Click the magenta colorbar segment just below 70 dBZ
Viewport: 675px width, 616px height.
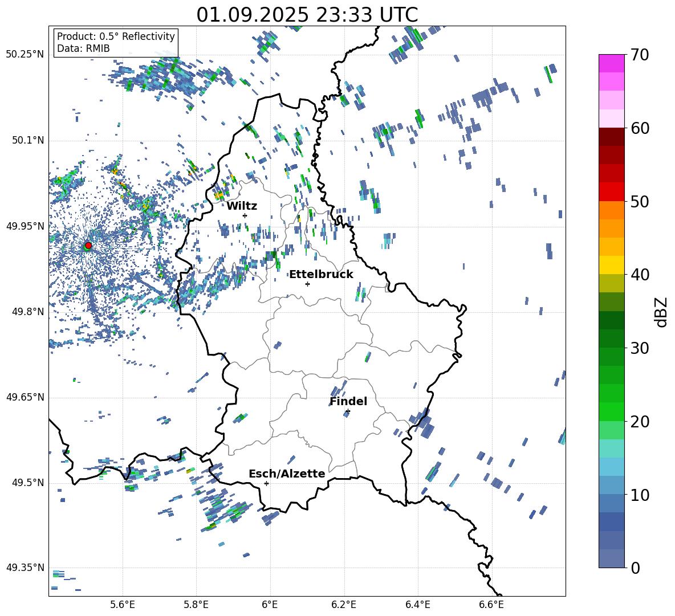(612, 64)
